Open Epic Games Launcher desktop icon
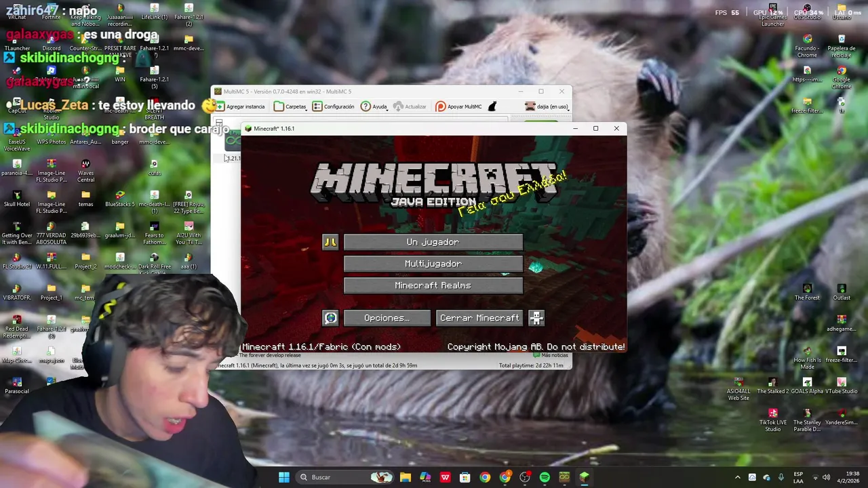The height and width of the screenshot is (488, 868). point(772,16)
